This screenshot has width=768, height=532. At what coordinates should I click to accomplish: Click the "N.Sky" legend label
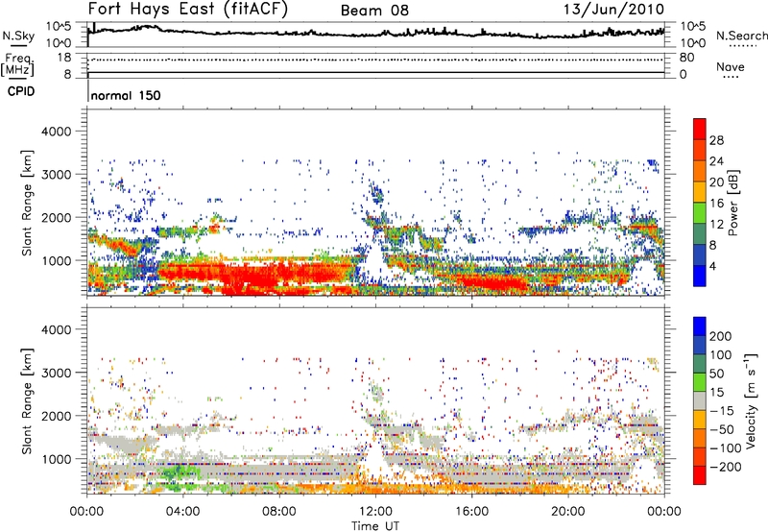click(x=18, y=36)
